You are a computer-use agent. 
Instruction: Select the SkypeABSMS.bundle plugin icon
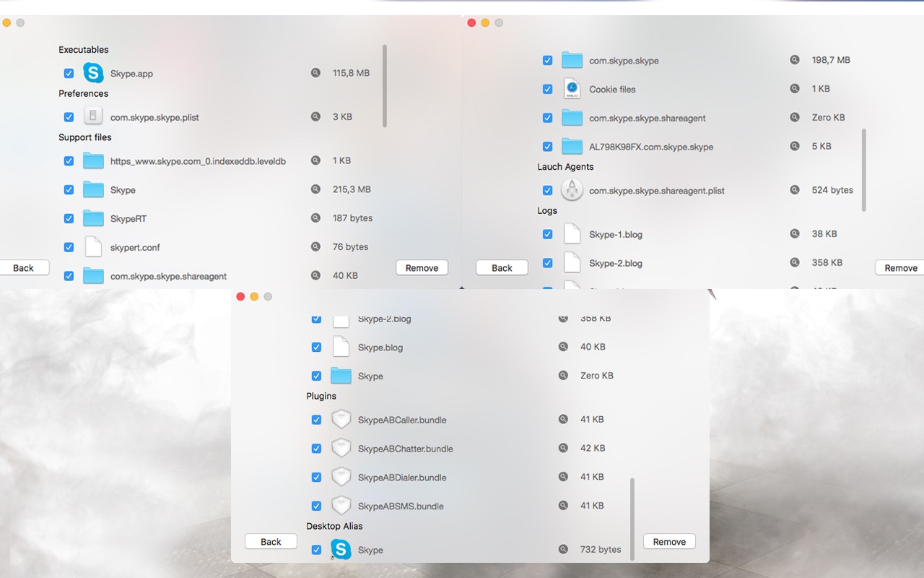341,506
